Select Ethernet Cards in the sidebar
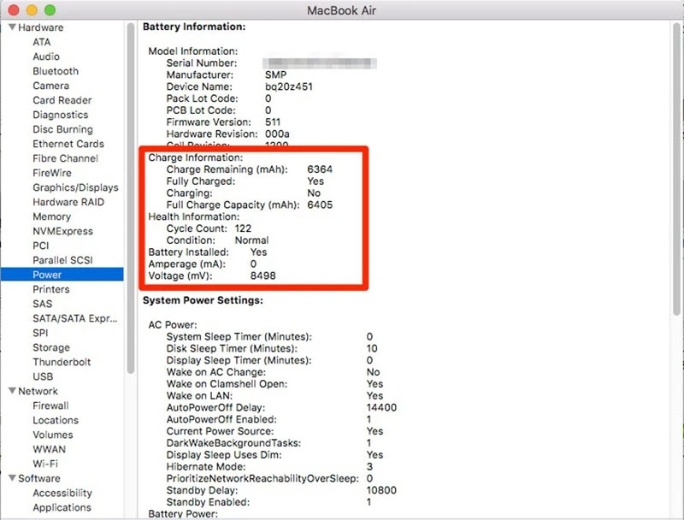Image resolution: width=684 pixels, height=520 pixels. [68, 144]
